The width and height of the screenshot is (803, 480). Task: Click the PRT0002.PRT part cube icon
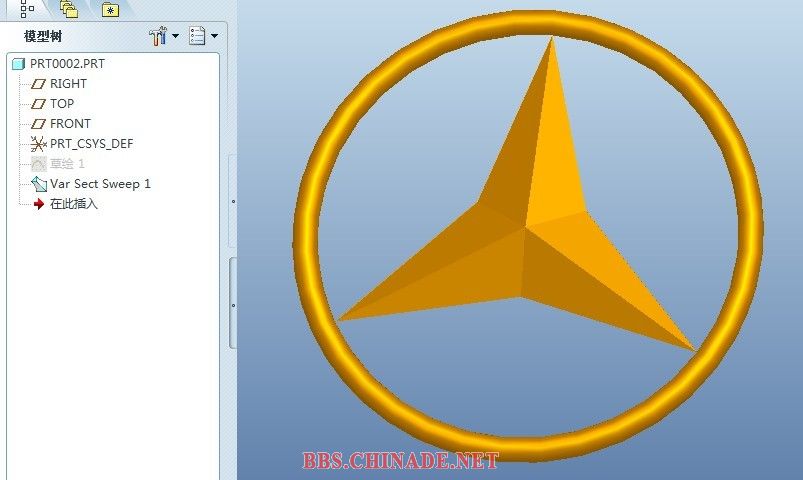[18, 64]
